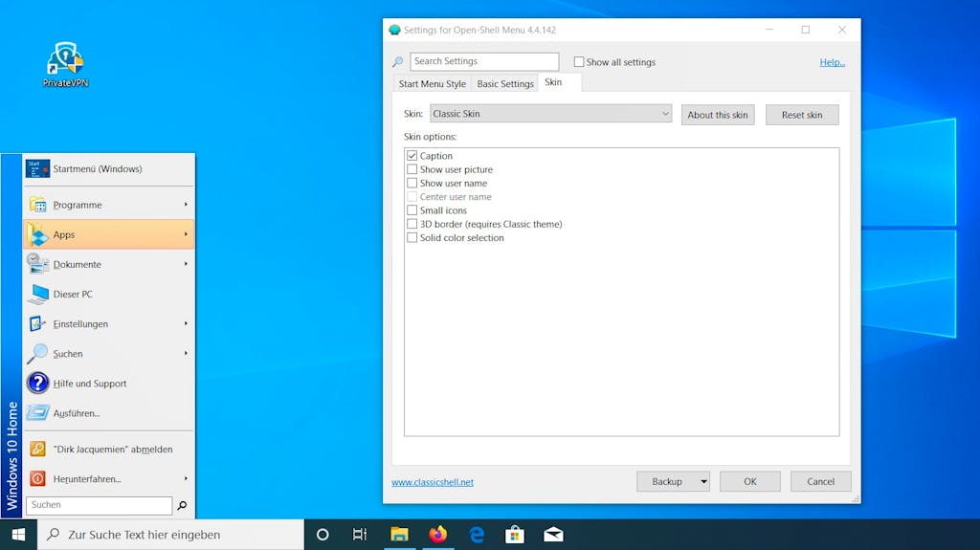Viewport: 980px width, 550px height.
Task: Click the abmelden key icon
Action: pos(37,449)
